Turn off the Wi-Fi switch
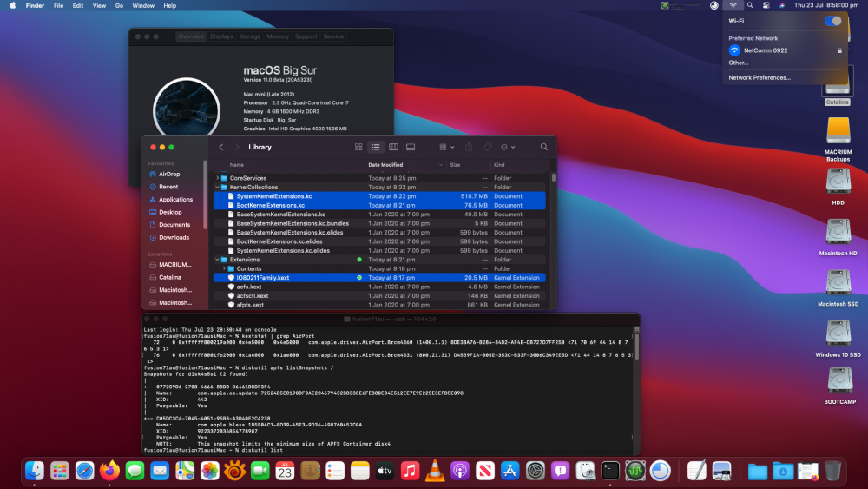Image resolution: width=868 pixels, height=489 pixels. 832,21
